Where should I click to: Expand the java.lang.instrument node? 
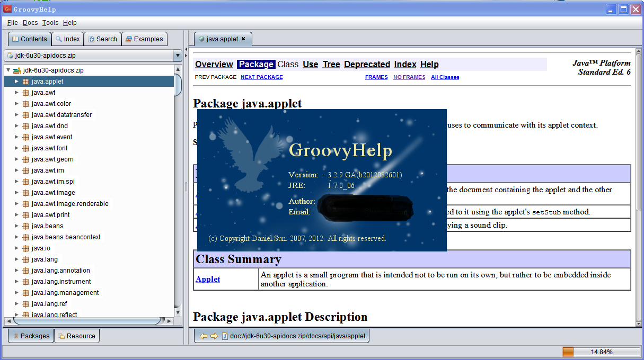(16, 282)
